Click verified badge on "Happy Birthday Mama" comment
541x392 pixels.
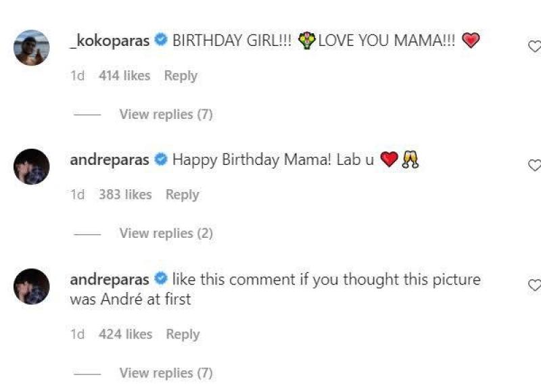(161, 160)
